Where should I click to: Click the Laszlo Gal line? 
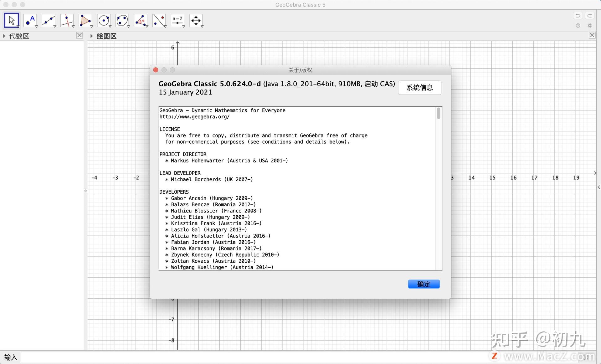click(206, 229)
